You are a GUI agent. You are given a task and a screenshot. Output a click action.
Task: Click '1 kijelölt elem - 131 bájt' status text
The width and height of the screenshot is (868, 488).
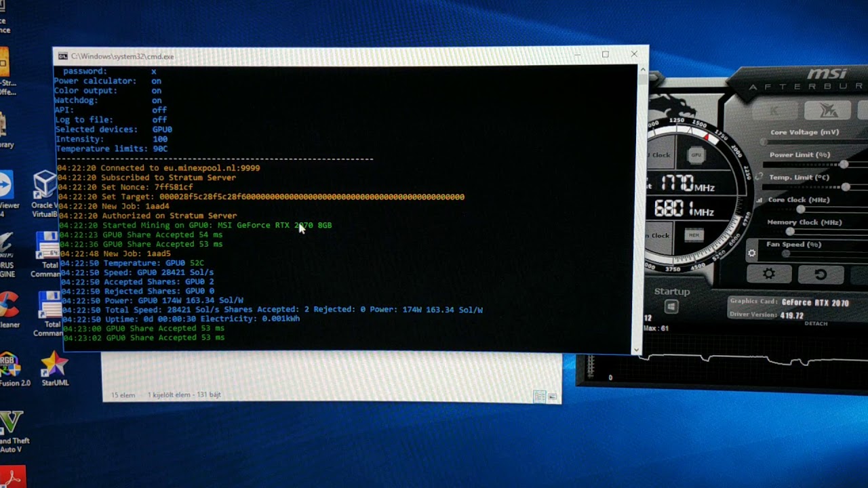pyautogui.click(x=184, y=394)
